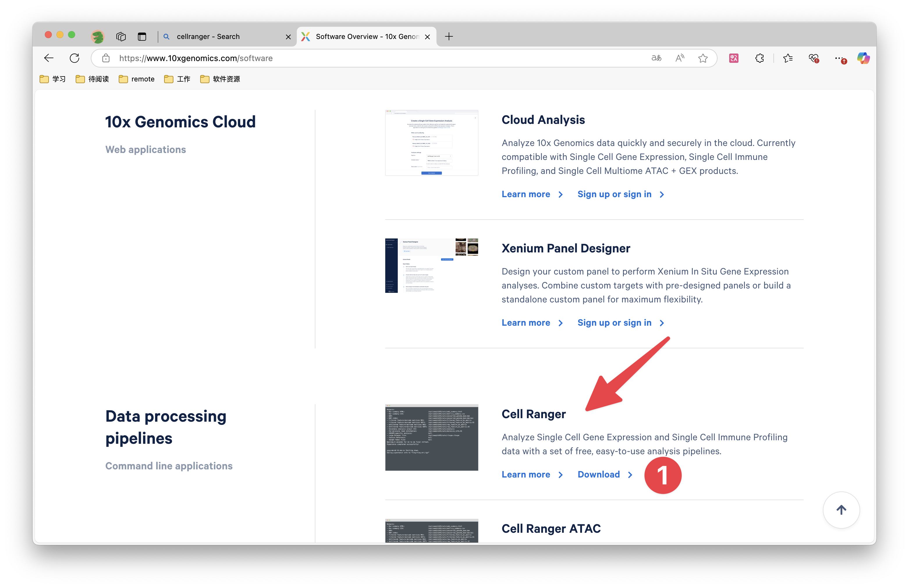Open the Cloud Analysis screenshot thumbnail
909x588 pixels.
tap(432, 143)
